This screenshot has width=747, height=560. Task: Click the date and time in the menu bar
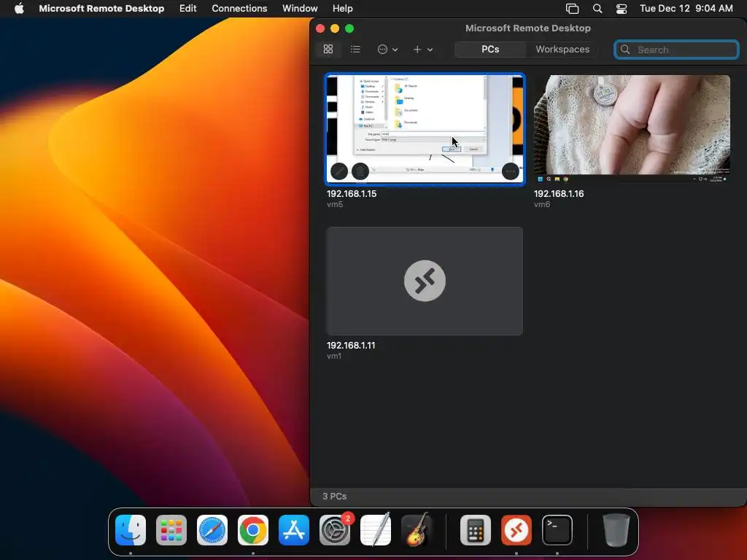tap(686, 9)
